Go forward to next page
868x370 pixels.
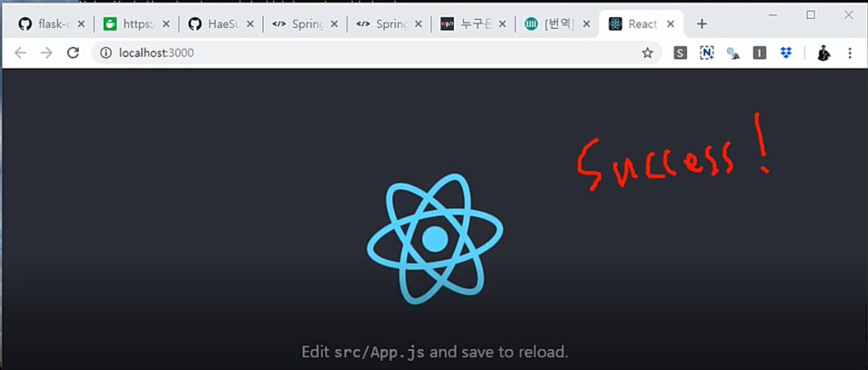(46, 53)
